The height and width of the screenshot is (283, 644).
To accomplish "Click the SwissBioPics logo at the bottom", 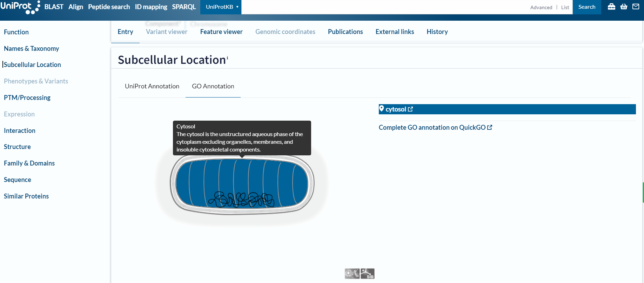I will pyautogui.click(x=352, y=274).
